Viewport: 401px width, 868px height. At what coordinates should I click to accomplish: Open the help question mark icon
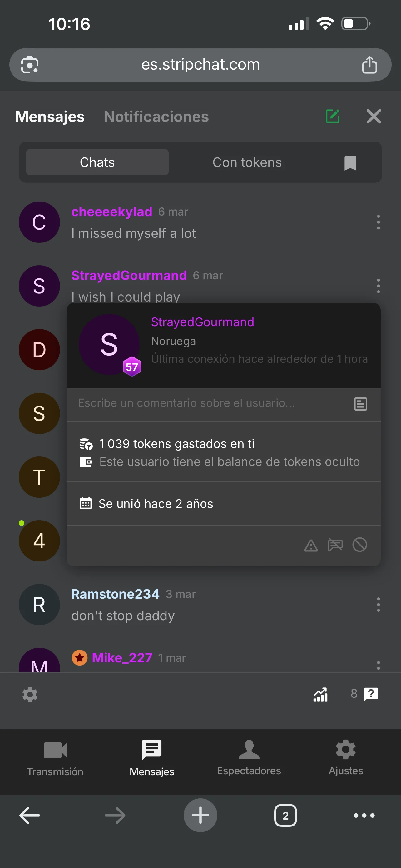point(371,694)
